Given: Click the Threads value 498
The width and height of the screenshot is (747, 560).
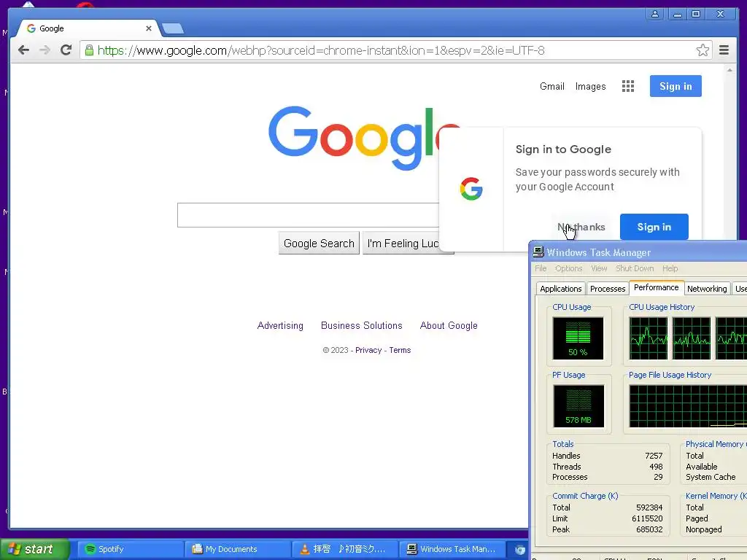Looking at the screenshot, I should [x=656, y=467].
